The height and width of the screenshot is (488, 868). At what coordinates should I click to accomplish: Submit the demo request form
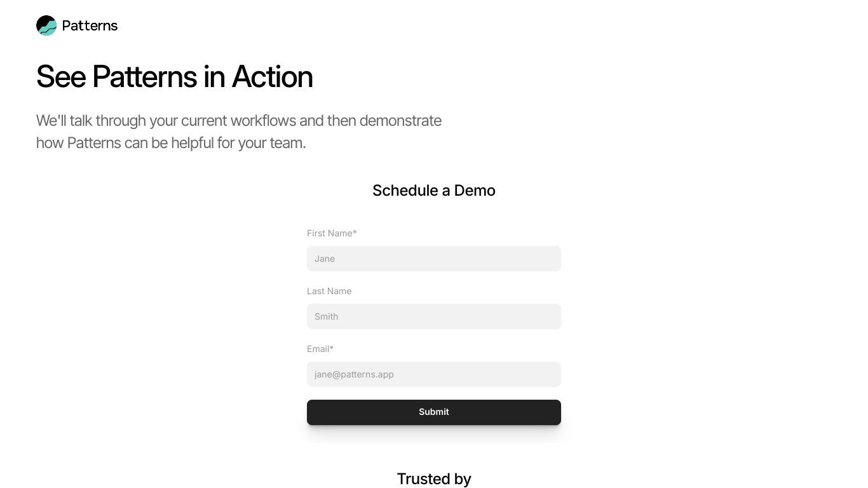click(x=434, y=412)
